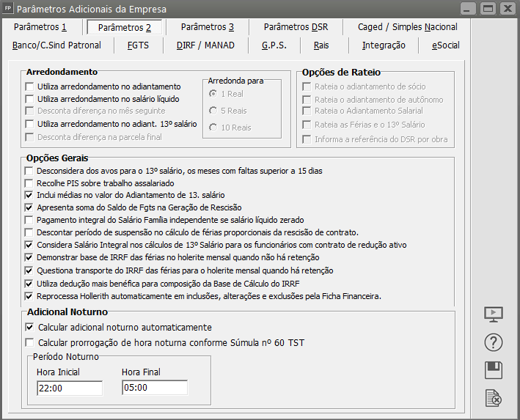Viewport: 520px width, 420px height.
Task: Toggle 'Pagamento integral do Salário Família' checkbox
Action: click(29, 220)
